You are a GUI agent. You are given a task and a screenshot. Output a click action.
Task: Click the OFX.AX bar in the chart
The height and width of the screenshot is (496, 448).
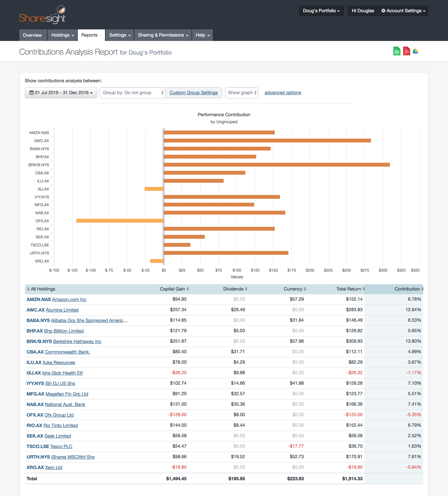pyautogui.click(x=120, y=221)
